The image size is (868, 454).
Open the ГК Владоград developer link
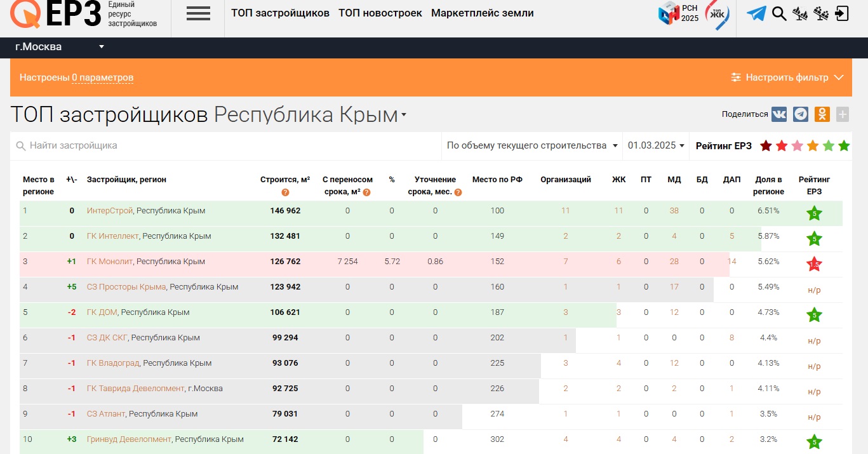click(x=113, y=363)
